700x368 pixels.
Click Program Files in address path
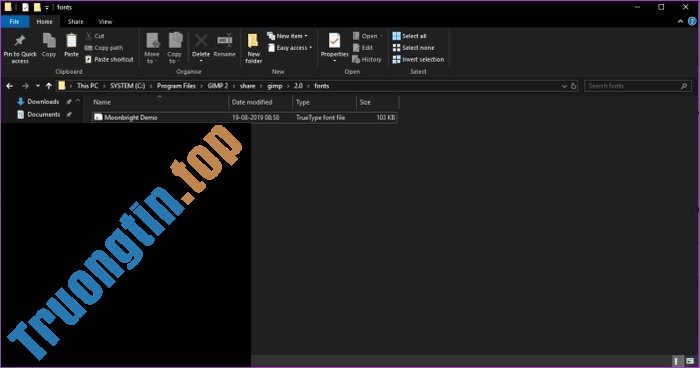[176, 86]
